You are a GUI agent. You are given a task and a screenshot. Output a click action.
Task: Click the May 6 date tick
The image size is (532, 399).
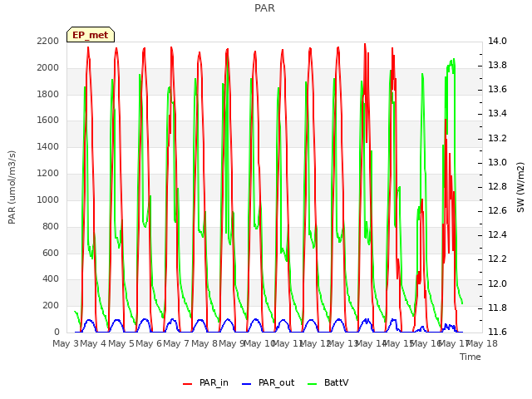click(x=149, y=343)
